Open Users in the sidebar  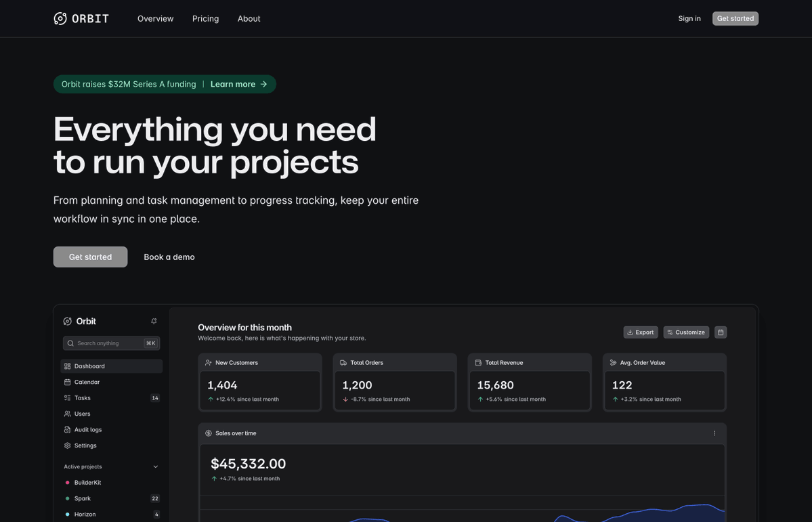111,414
